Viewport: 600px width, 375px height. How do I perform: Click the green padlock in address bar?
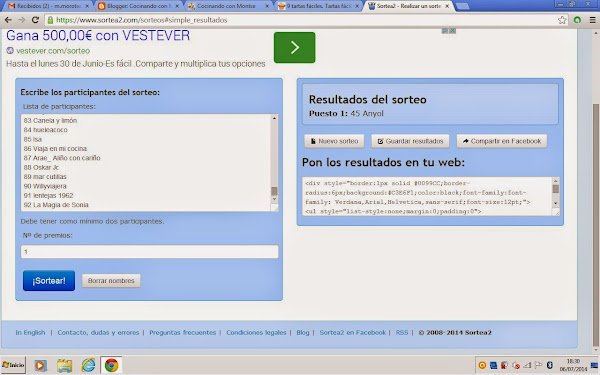50,20
